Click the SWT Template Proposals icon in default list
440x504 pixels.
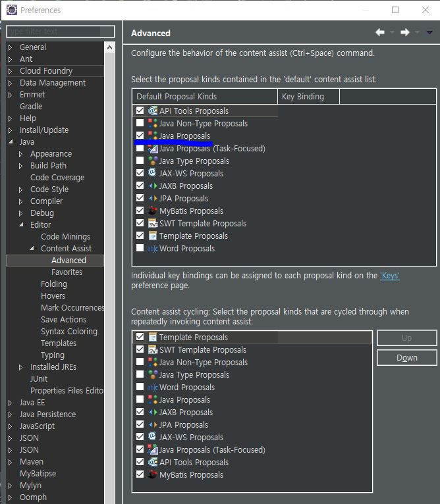tap(153, 224)
